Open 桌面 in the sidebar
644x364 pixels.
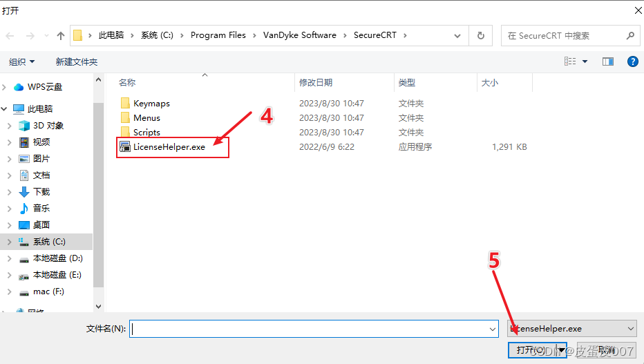tap(41, 225)
